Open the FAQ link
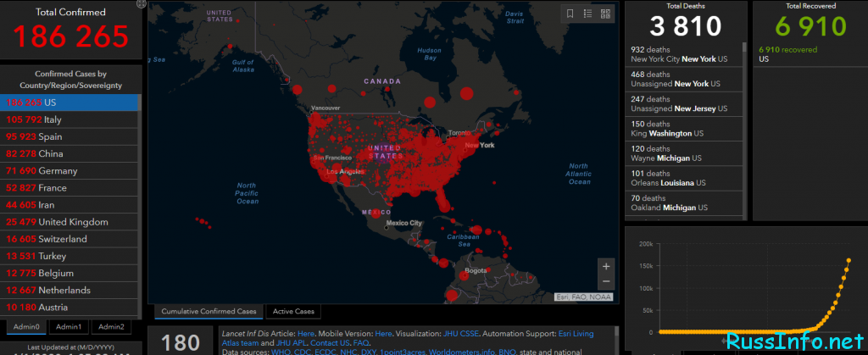This screenshot has height=355, width=868. [x=361, y=343]
